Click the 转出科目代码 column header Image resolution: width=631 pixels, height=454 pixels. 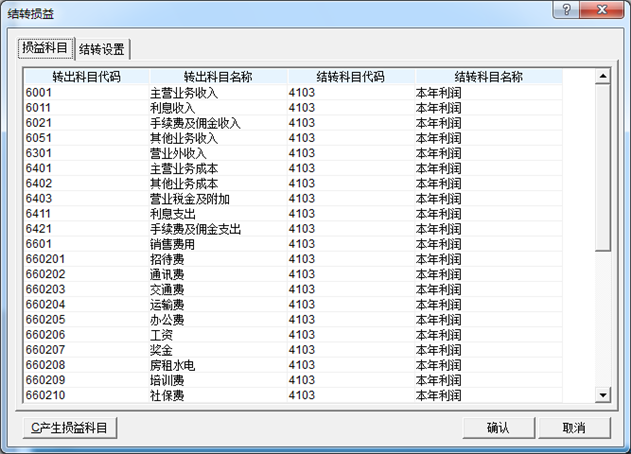click(x=86, y=76)
